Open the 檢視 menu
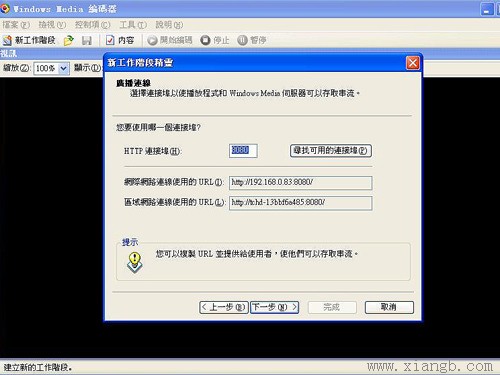500x375 pixels. point(52,25)
